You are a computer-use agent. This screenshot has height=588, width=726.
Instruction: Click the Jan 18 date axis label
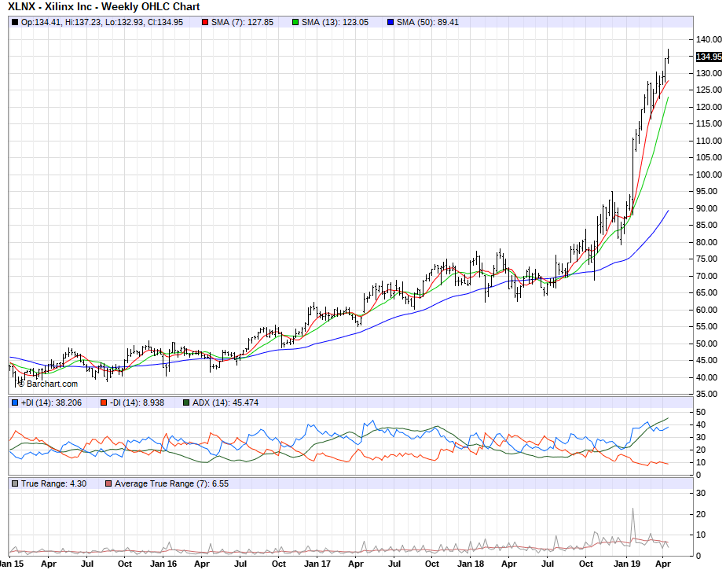(471, 564)
